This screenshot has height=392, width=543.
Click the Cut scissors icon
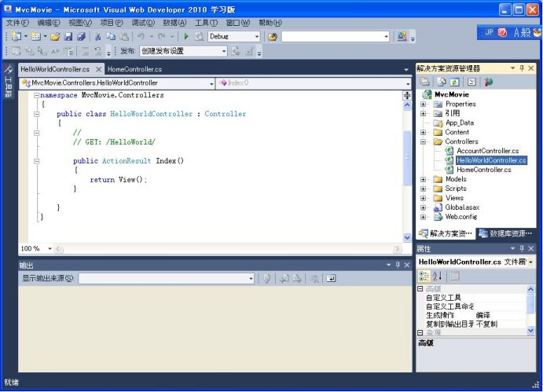98,36
